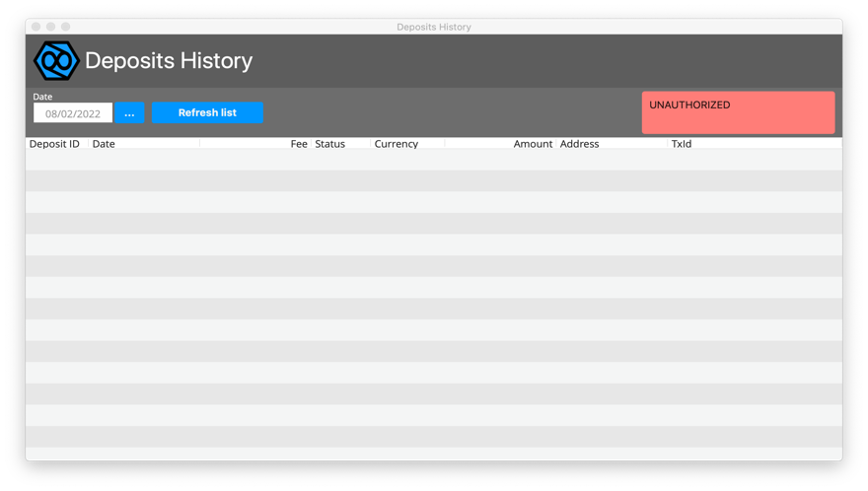Click the Deposits History heading text

(169, 60)
